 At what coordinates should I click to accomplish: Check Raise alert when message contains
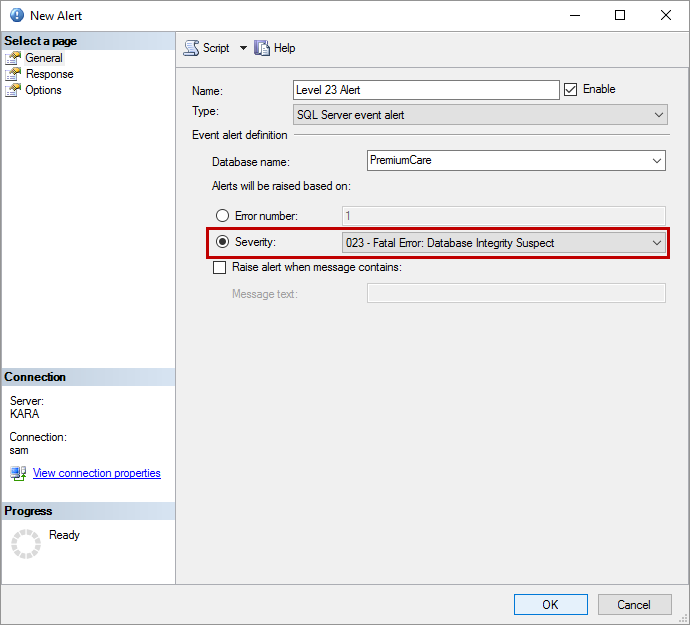pos(220,267)
